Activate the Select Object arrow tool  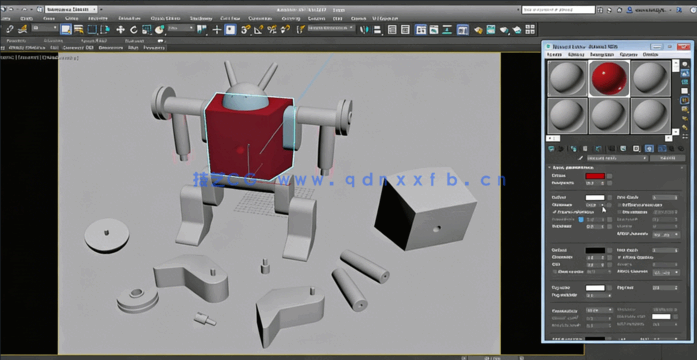[x=66, y=30]
